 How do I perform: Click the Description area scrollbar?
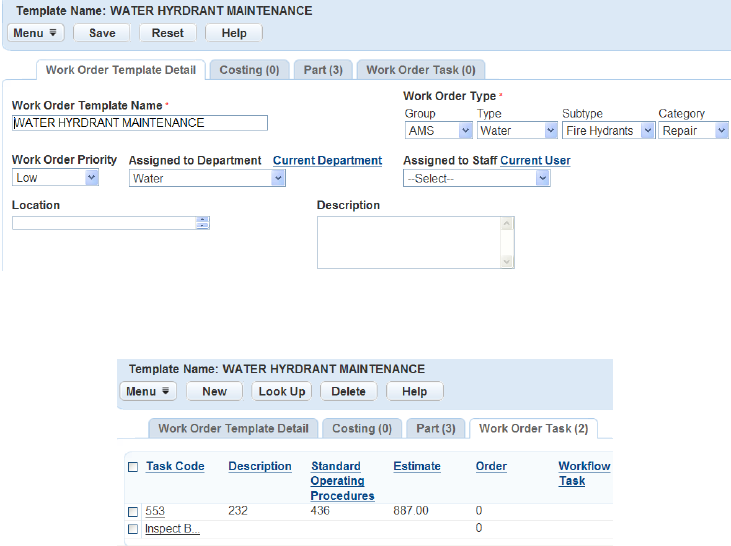(507, 242)
